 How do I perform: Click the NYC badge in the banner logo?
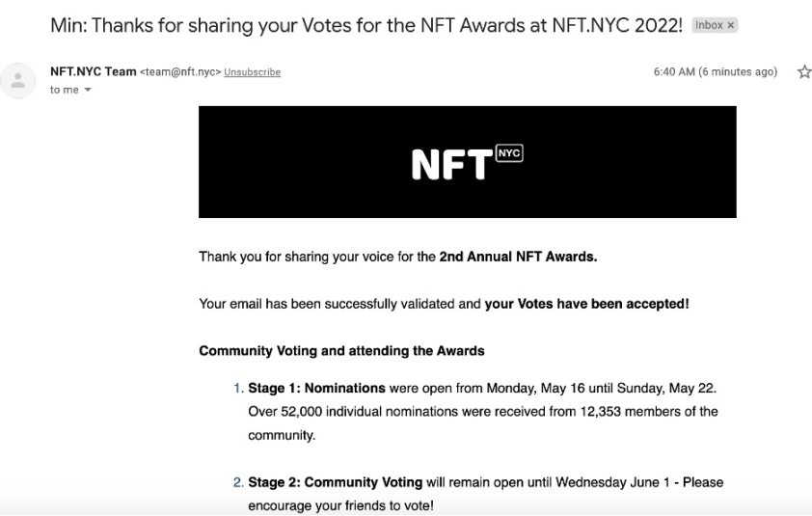pos(509,153)
